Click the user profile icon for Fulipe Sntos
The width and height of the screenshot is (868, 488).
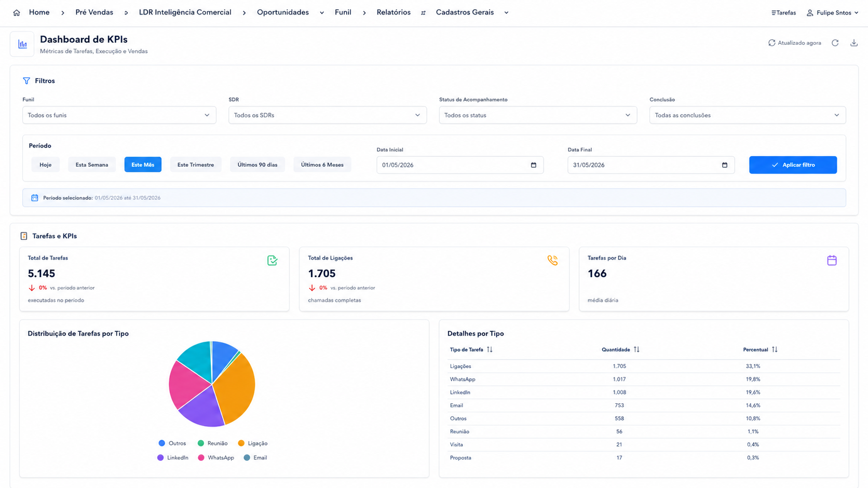[x=810, y=12]
